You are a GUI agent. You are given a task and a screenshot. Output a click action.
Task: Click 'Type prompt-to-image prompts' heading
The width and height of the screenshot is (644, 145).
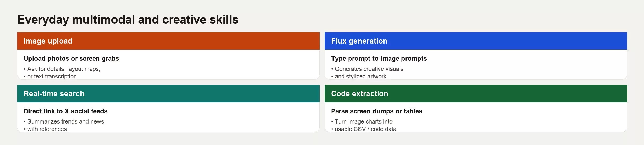tap(379, 59)
